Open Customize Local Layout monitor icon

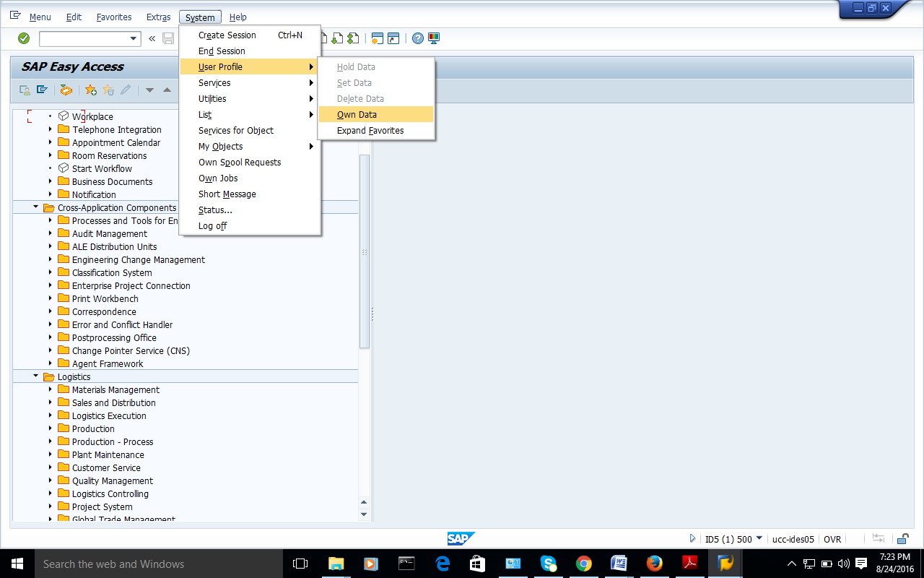tap(434, 38)
